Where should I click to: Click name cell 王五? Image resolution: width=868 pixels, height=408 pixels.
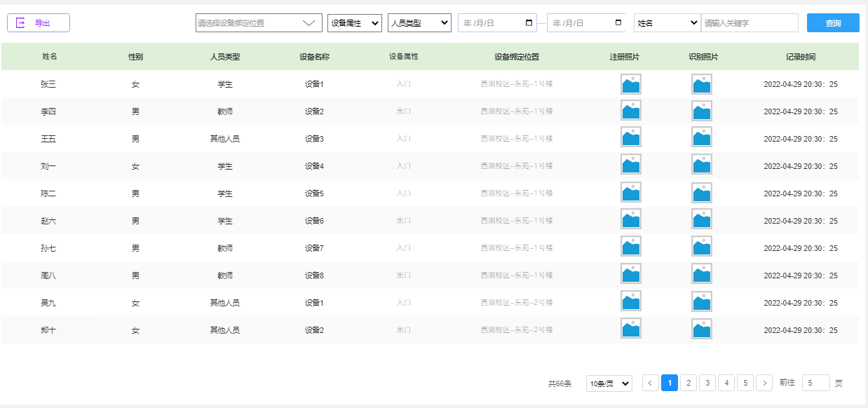[x=48, y=139]
